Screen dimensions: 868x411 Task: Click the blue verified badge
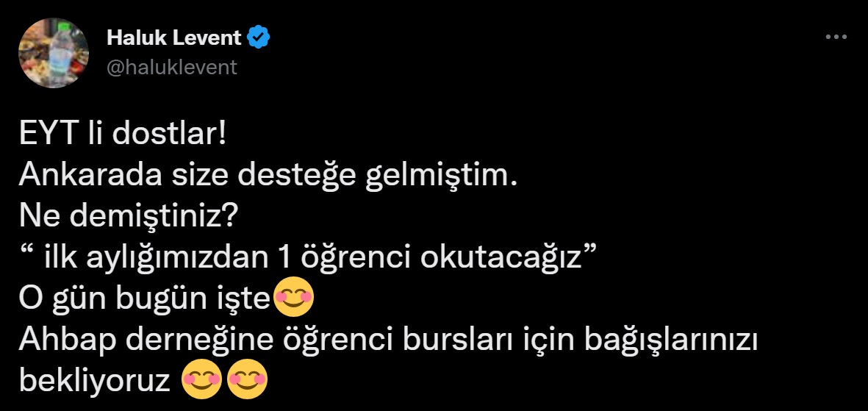click(258, 37)
